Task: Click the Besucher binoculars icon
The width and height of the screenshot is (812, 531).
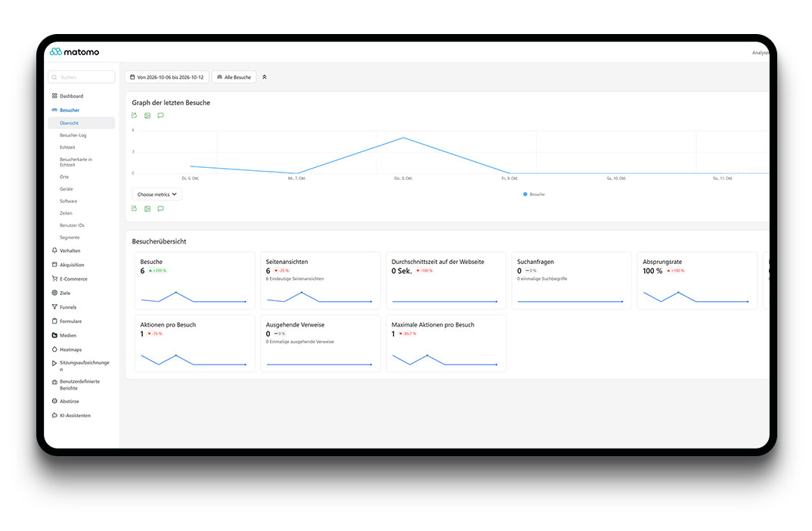Action: [x=54, y=110]
